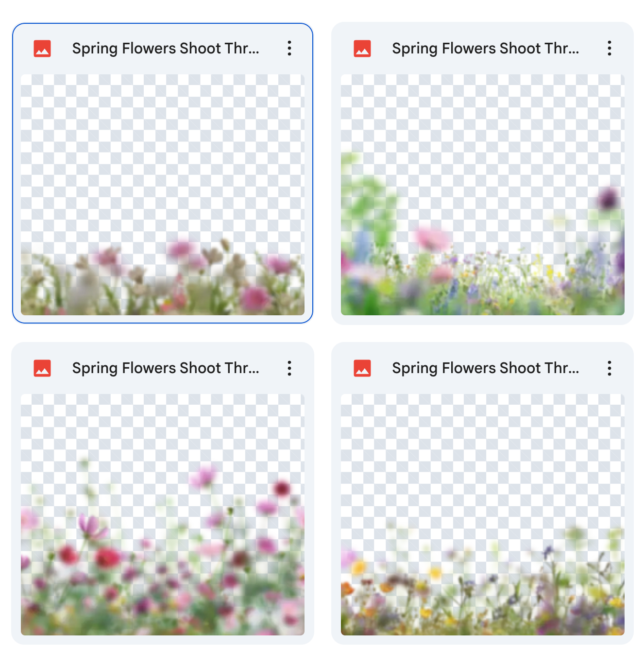Open the three-dot menu of the selected blue-outlined file
Screen dimensions: 644x650
289,48
